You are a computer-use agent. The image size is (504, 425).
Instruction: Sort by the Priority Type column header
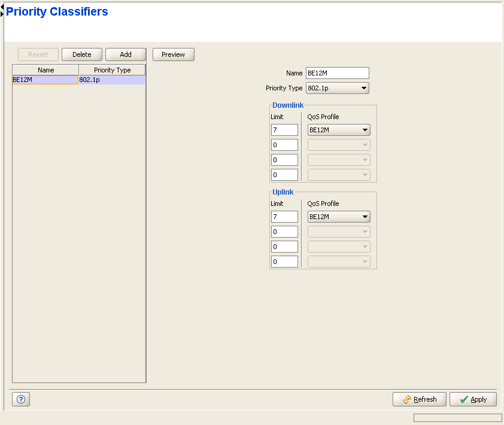[112, 70]
